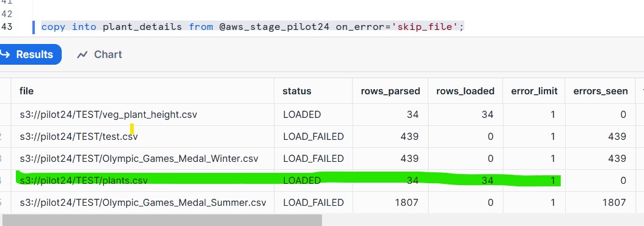Click the rows_loaded column header
The width and height of the screenshot is (644, 226).
[x=466, y=91]
